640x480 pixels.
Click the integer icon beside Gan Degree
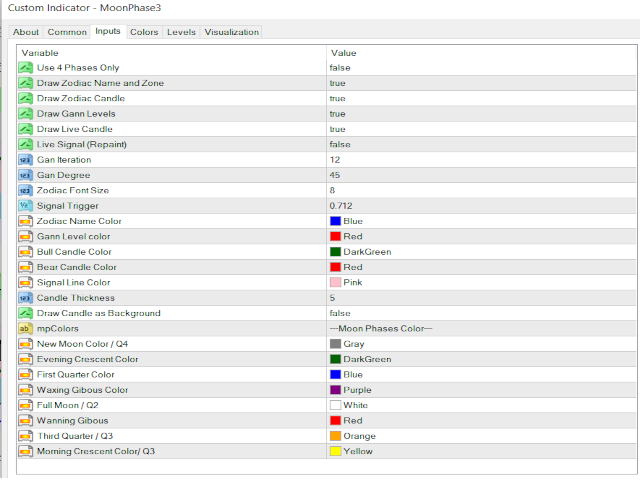tap(25, 176)
